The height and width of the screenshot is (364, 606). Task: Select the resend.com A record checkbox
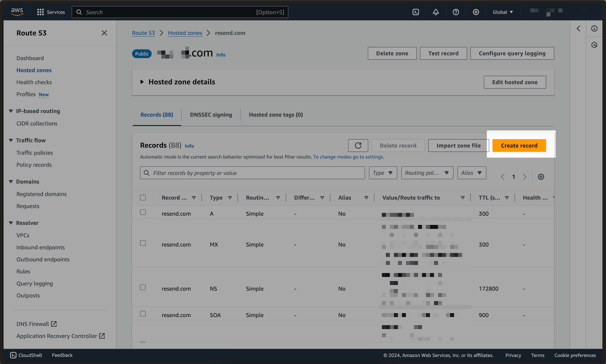click(143, 212)
